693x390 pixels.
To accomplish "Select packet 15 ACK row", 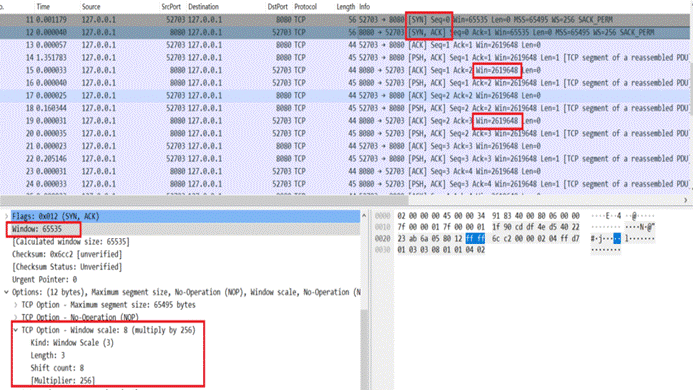I will [345, 70].
